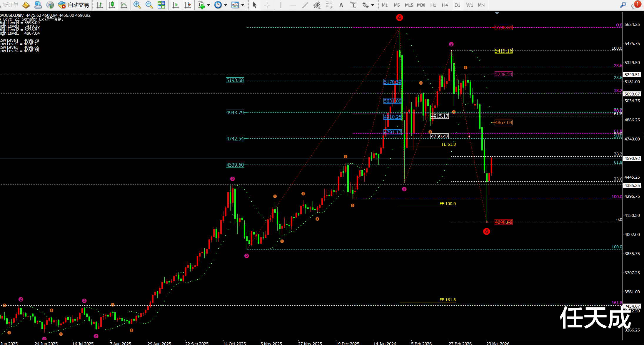This screenshot has width=644, height=345.
Task: Switch to the W1 timeframe
Action: [470, 5]
